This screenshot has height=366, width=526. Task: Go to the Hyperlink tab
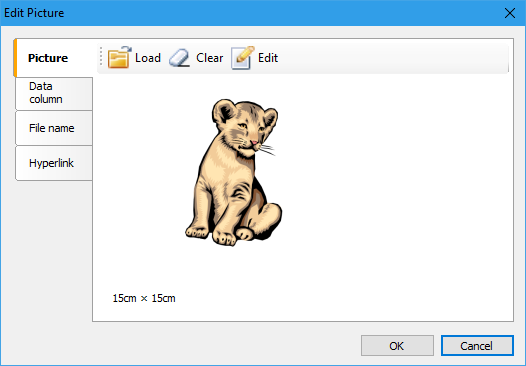click(54, 163)
